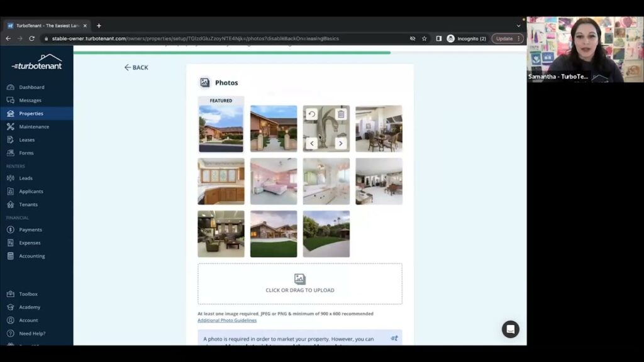Select the pink bedroom photo
This screenshot has height=362, width=644.
[274, 182]
